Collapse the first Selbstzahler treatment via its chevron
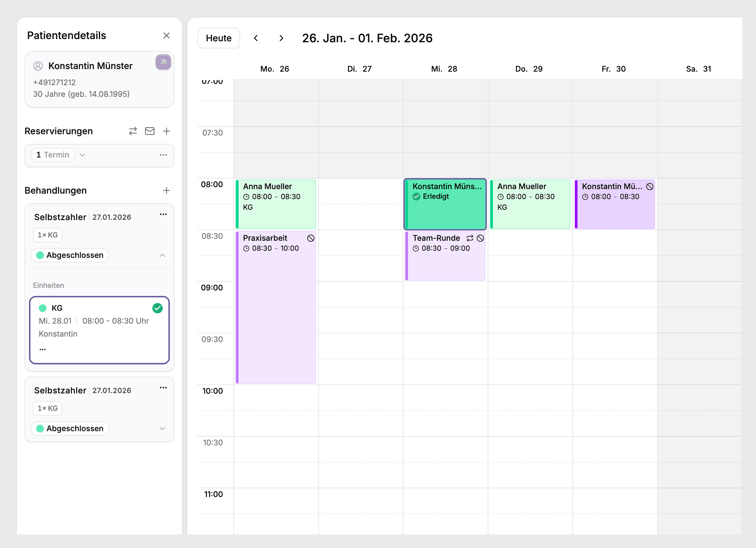Image resolution: width=756 pixels, height=548 pixels. click(162, 255)
